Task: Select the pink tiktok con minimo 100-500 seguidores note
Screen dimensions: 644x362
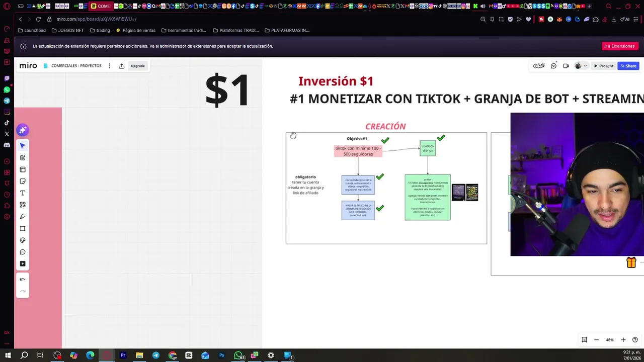Action: click(x=358, y=151)
